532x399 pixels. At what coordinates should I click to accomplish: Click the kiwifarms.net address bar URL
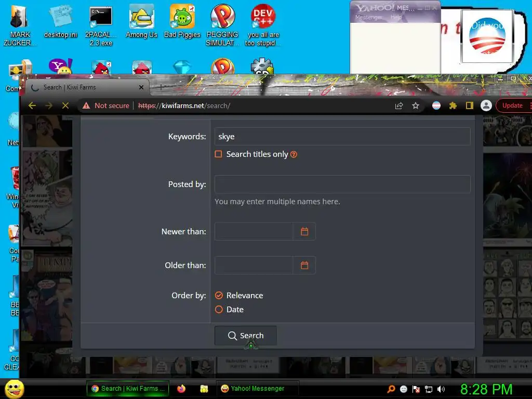coord(184,105)
